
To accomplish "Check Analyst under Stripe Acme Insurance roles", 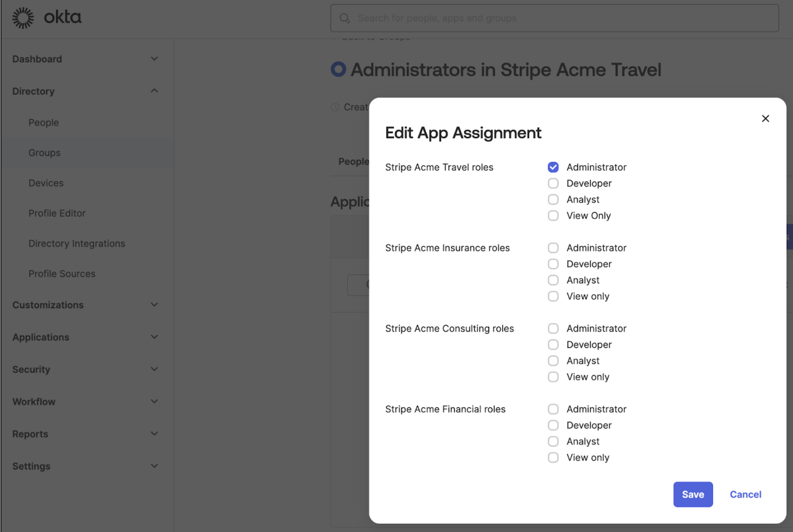I will tap(553, 280).
